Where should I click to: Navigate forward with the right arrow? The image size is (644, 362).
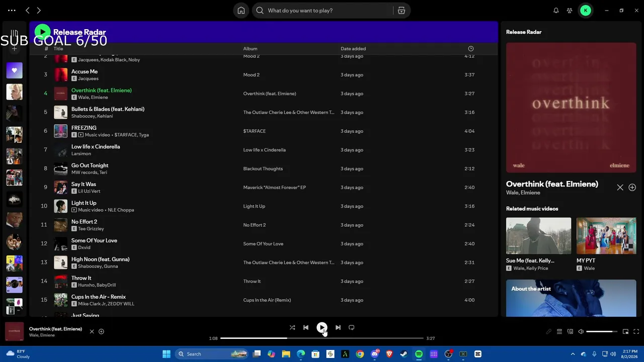[39, 11]
